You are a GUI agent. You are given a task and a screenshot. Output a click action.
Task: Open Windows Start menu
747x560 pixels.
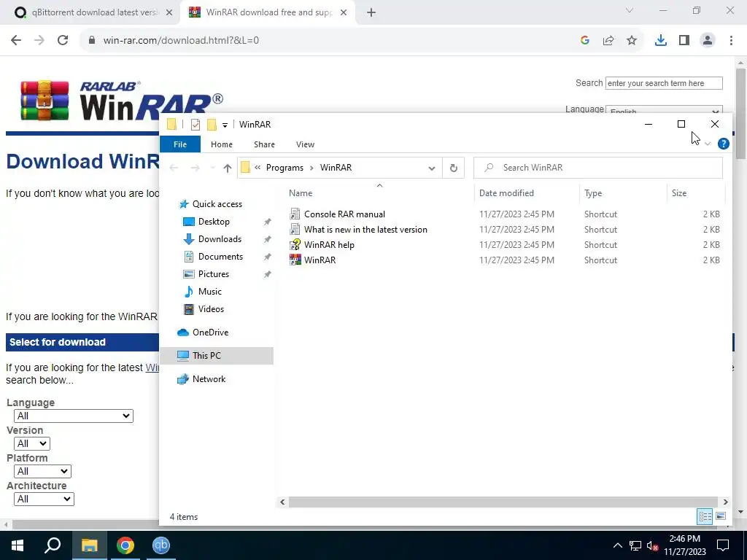[x=18, y=545]
